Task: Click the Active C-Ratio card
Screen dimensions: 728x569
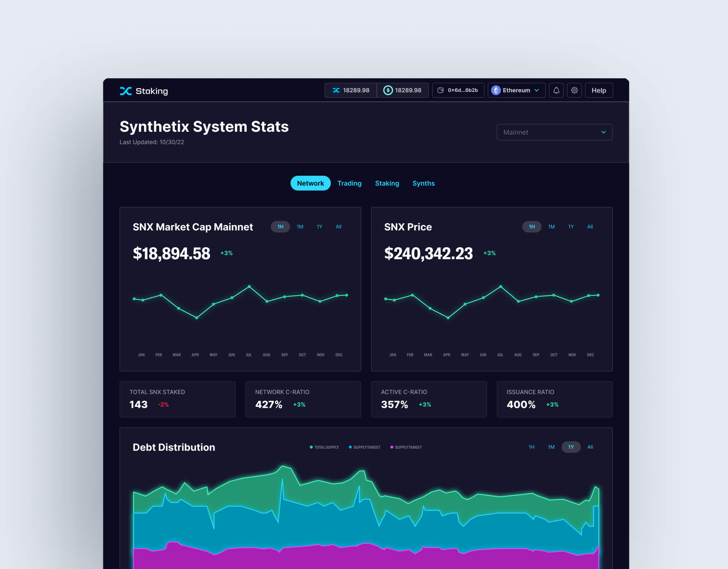Action: click(429, 399)
